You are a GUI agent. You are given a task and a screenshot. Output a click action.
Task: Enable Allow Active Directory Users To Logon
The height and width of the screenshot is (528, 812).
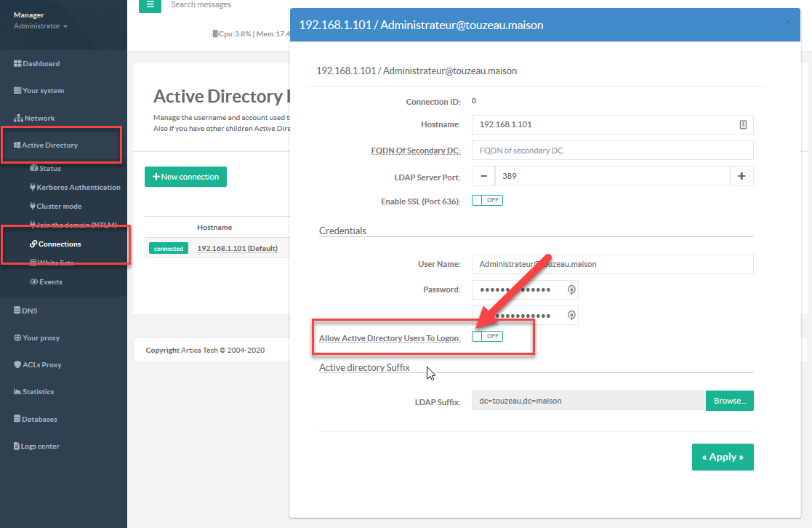point(487,337)
